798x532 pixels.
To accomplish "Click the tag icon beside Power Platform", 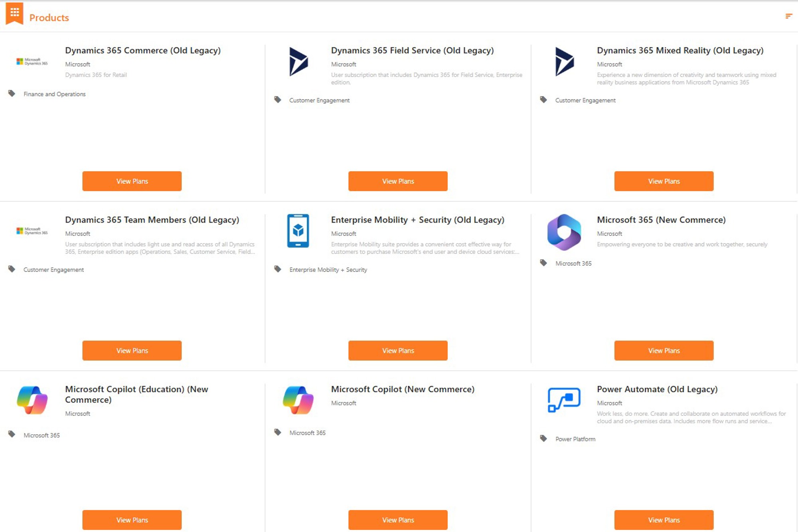I will click(x=543, y=438).
